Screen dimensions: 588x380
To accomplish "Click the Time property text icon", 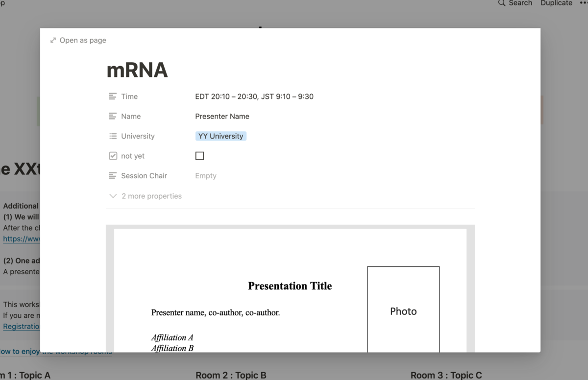I will pos(113,96).
